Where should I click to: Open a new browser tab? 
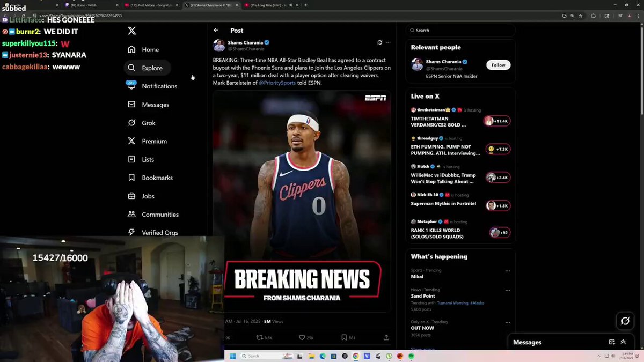[x=306, y=5]
